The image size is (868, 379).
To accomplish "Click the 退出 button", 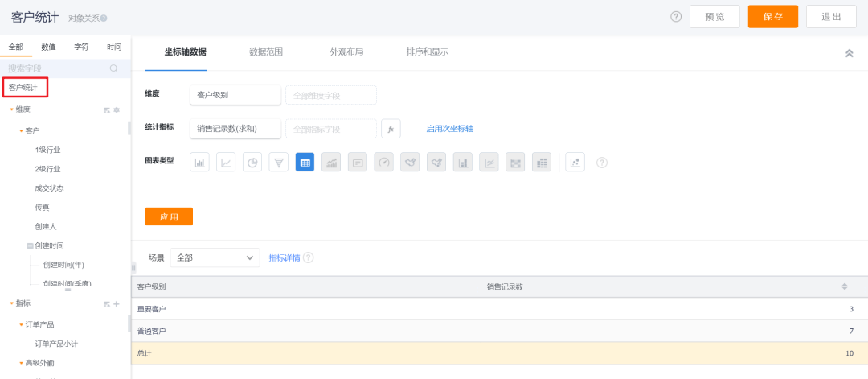I will 832,17.
